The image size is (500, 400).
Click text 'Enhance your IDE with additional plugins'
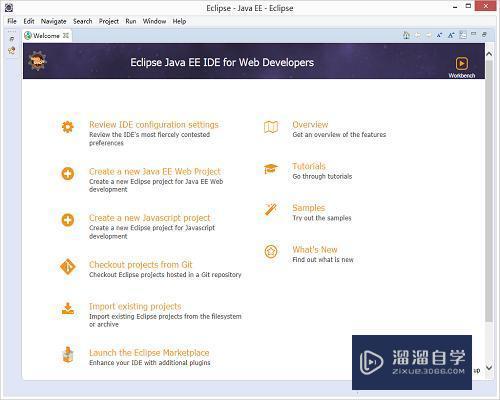(150, 363)
